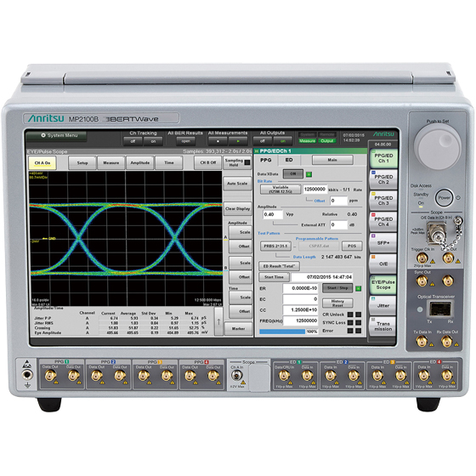Open the PRBS 2^31-1 pattern selector

[275, 246]
